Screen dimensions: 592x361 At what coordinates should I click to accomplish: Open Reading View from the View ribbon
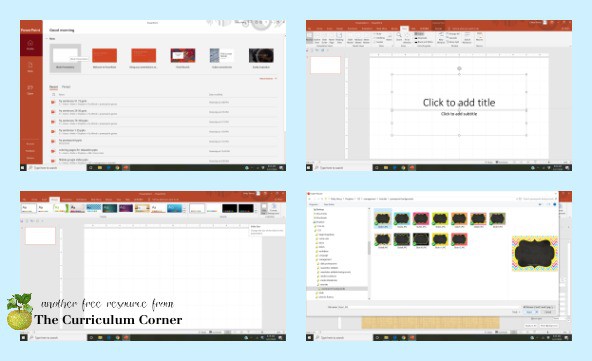click(x=339, y=39)
